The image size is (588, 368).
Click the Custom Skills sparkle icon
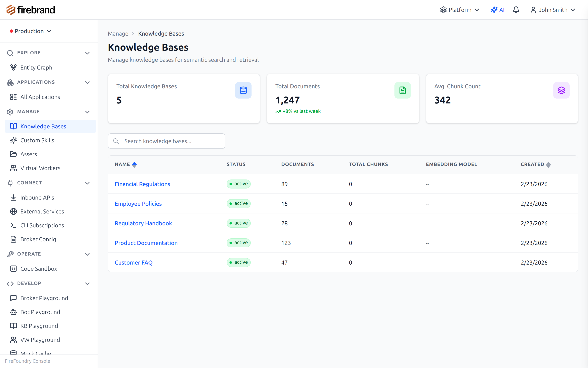[x=13, y=140]
